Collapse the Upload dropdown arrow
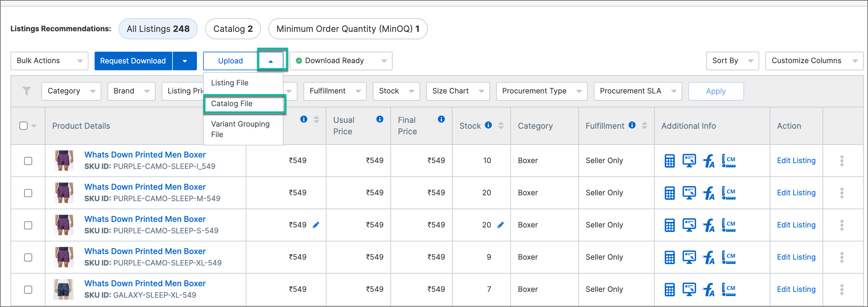This screenshot has height=307, width=868. click(x=271, y=61)
